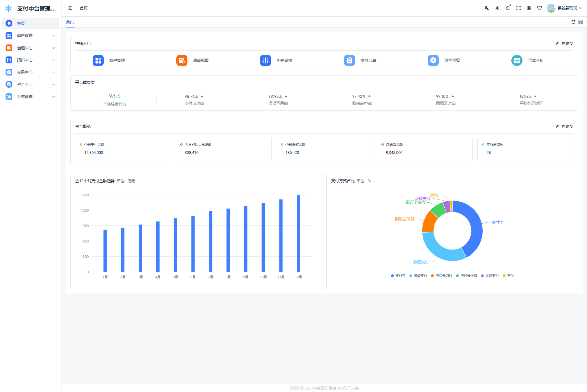Screen dimensions: 587x392
Task: Open 通道配置 quick entry icon
Action: (x=182, y=60)
